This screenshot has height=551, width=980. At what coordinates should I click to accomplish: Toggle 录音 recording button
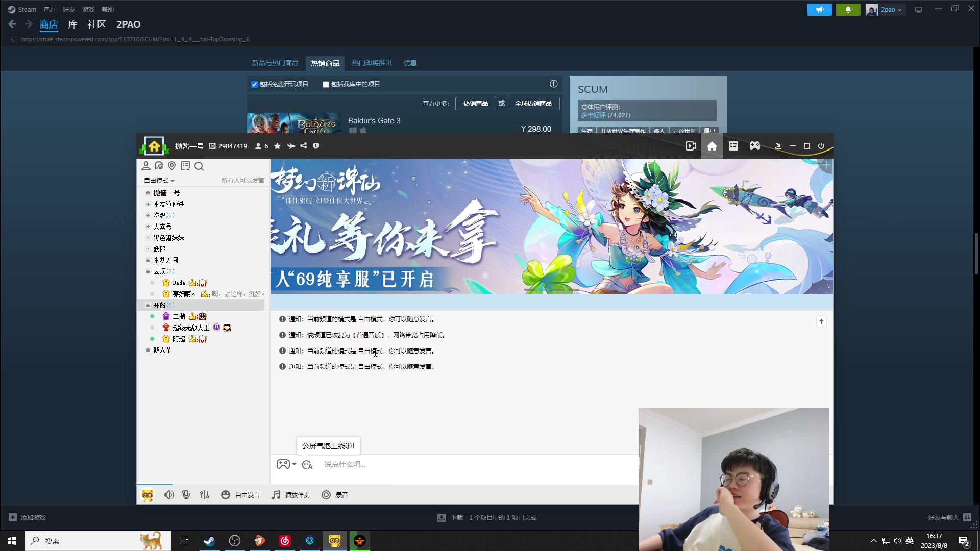335,495
